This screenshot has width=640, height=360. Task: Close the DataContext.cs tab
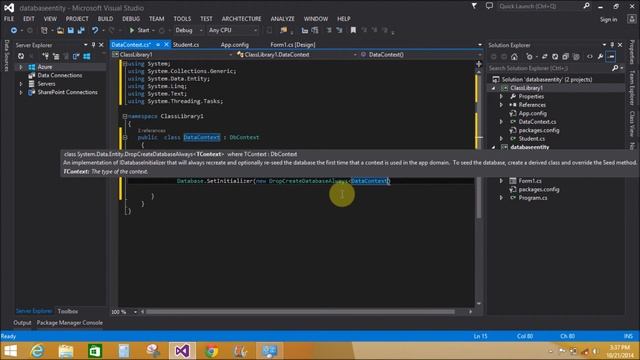click(167, 44)
